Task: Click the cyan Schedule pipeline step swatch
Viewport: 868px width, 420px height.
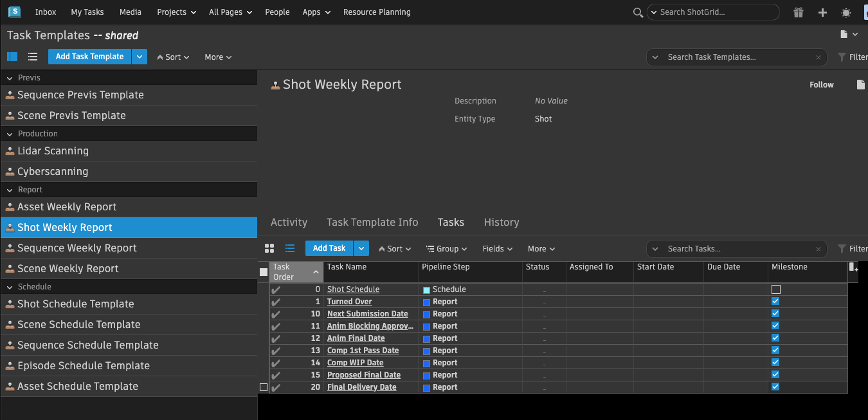Action: (x=426, y=290)
